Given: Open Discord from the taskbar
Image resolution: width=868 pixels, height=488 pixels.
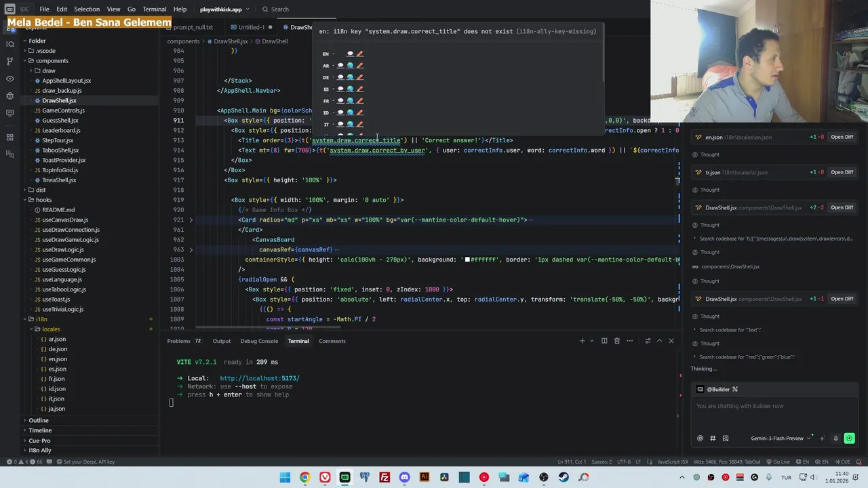Looking at the screenshot, I should coord(404,477).
